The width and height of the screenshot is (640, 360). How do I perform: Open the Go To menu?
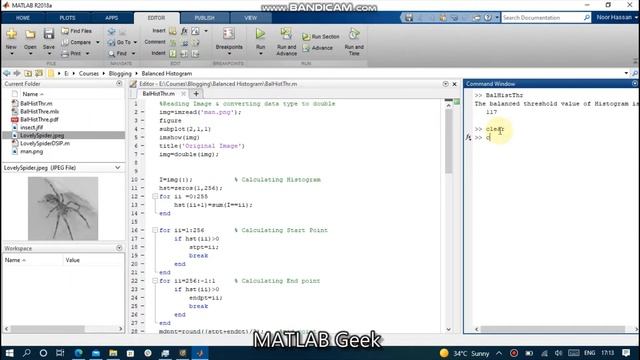122,42
